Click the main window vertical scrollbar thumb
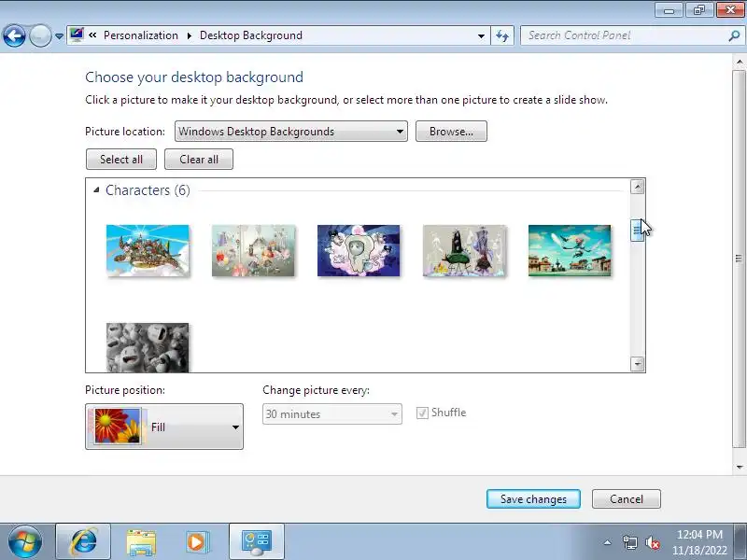747x560 pixels. pyautogui.click(x=739, y=259)
